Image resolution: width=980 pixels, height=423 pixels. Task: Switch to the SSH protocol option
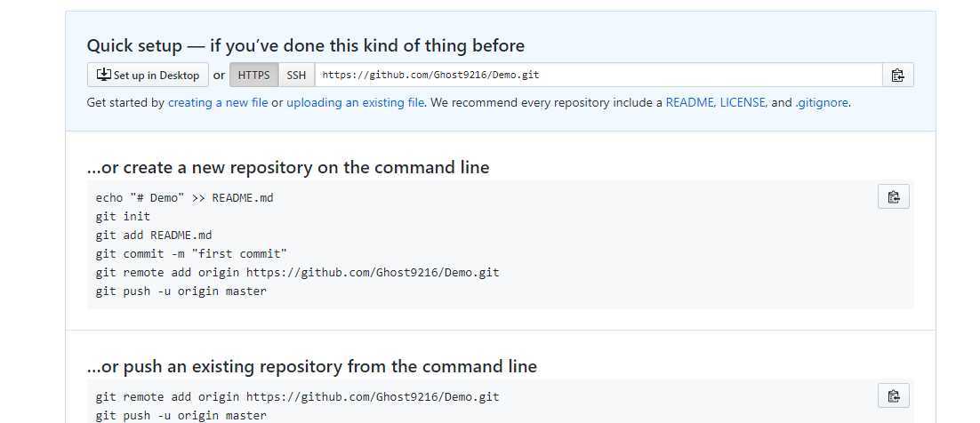296,75
